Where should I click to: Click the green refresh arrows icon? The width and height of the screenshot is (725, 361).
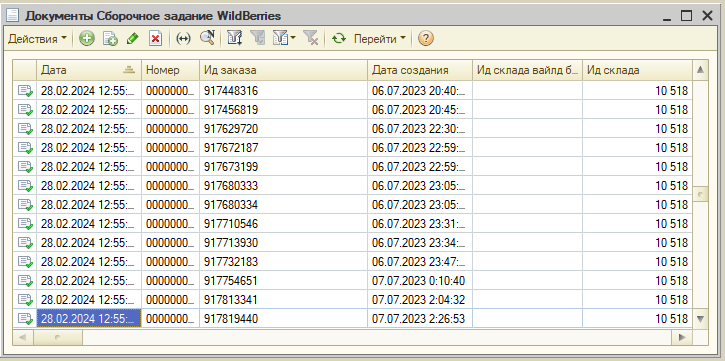[x=339, y=39]
